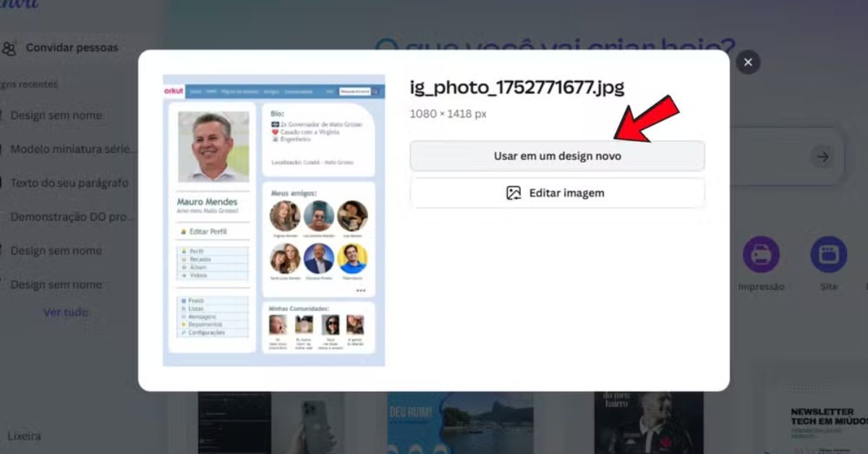
Task: Click the search submit arrow icon
Action: [x=822, y=156]
